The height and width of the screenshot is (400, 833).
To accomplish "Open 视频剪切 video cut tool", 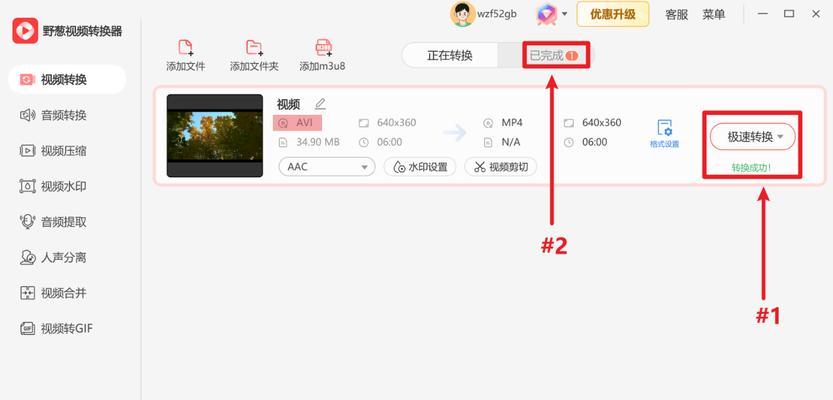I will [500, 167].
